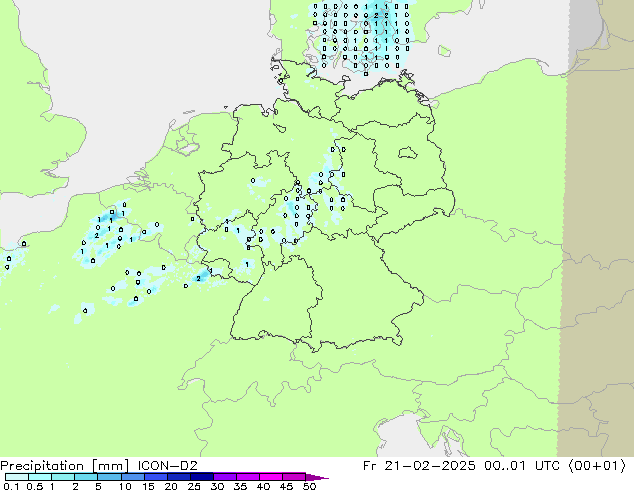This screenshot has height=490, width=634.
Task: Click the '50' legend tick label
Action: [x=310, y=486]
